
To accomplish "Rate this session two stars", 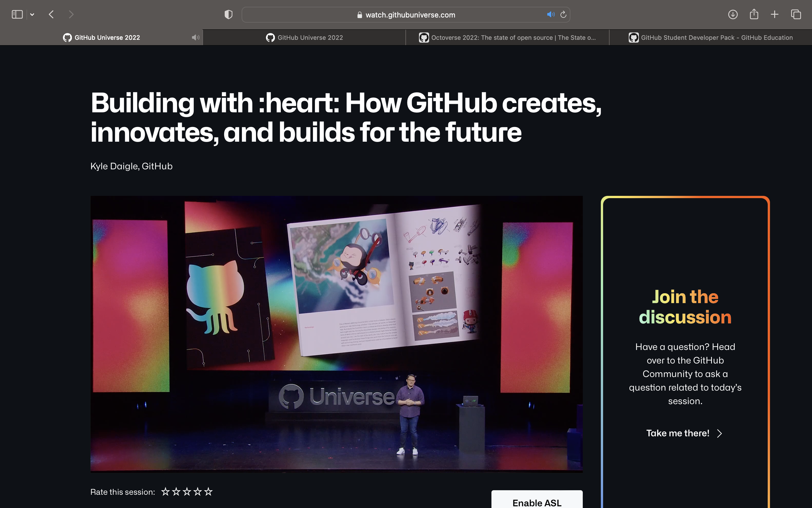I will pyautogui.click(x=176, y=492).
